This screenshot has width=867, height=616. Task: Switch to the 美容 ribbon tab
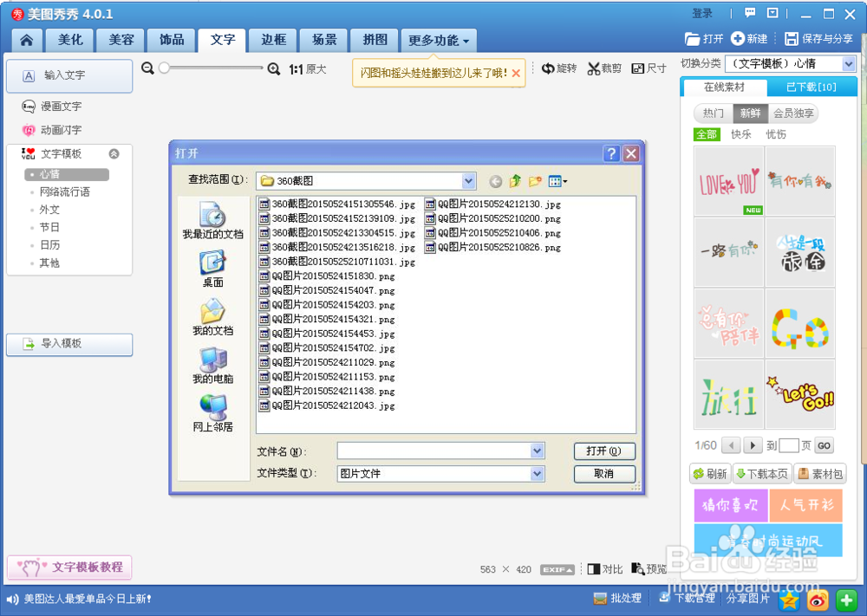(x=120, y=40)
